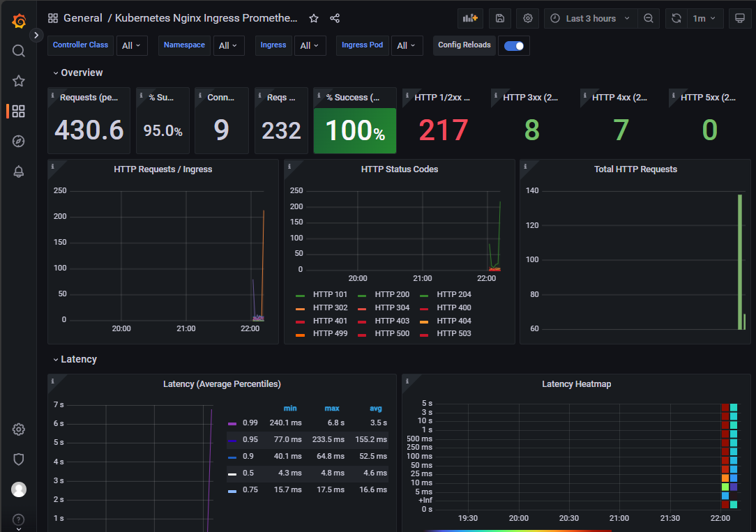The width and height of the screenshot is (756, 532).
Task: Go to the General folder link
Action: pos(83,18)
